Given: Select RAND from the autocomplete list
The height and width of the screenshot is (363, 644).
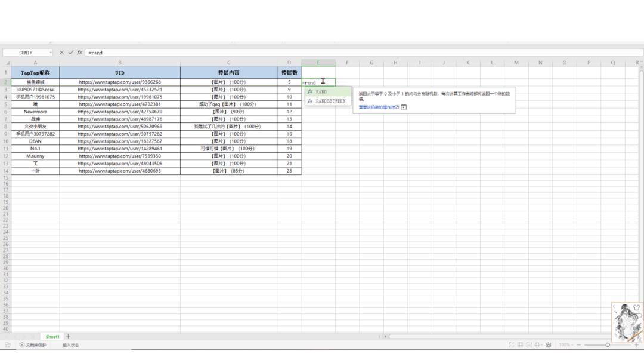Looking at the screenshot, I should [321, 92].
